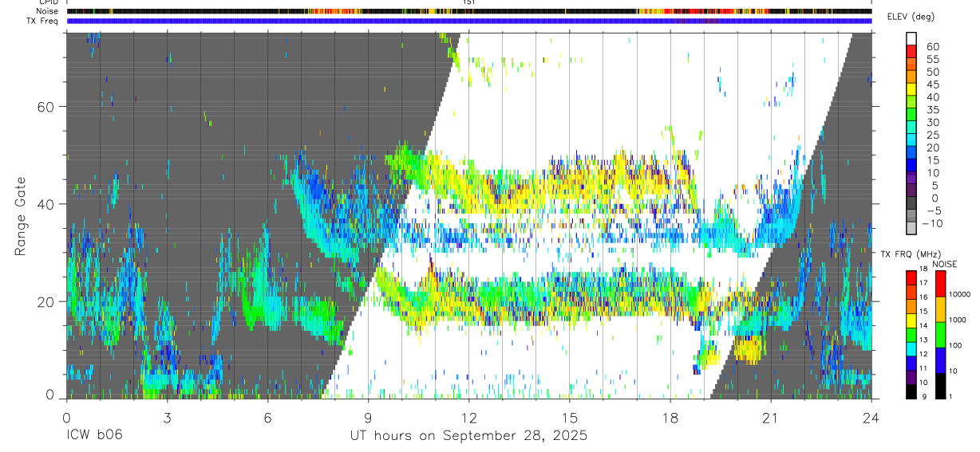The height and width of the screenshot is (452, 980).
Task: Click the 'Range Gate' y-axis title
Action: click(x=22, y=215)
